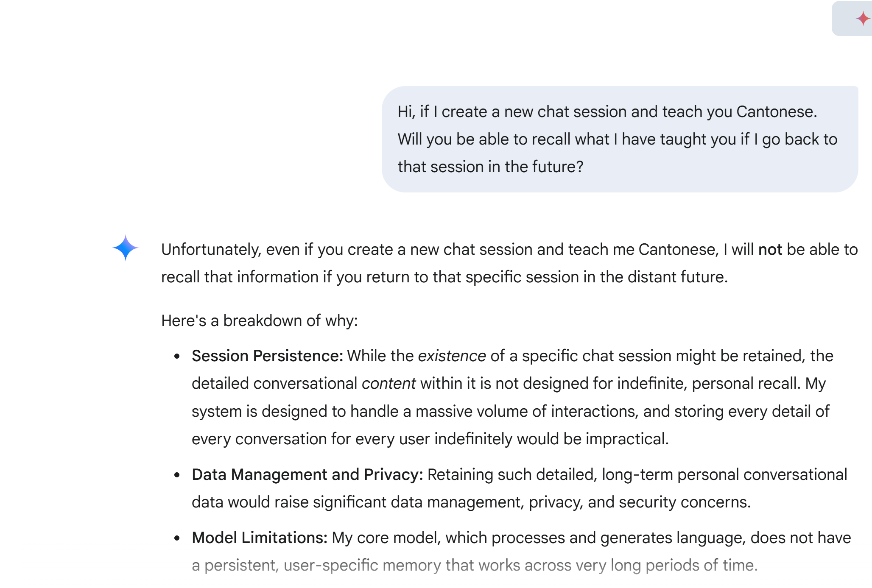Click the faded line about user-specific memory
Image resolution: width=872 pixels, height=588 pixels.
point(475,566)
